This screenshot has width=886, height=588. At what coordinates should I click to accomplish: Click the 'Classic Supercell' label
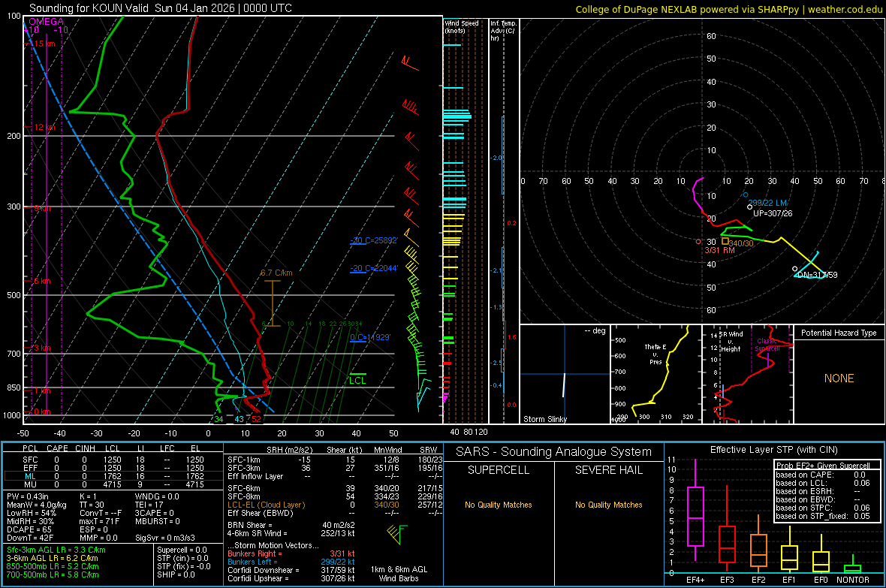pyautogui.click(x=767, y=345)
